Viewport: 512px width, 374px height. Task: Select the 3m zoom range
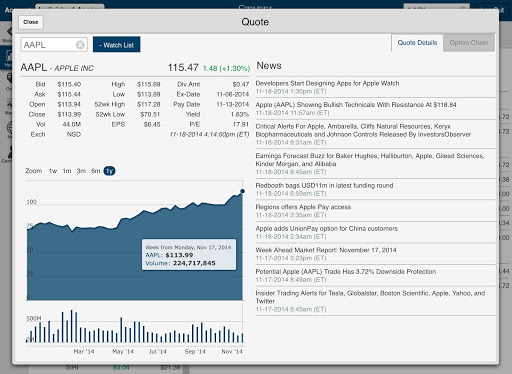(x=81, y=171)
